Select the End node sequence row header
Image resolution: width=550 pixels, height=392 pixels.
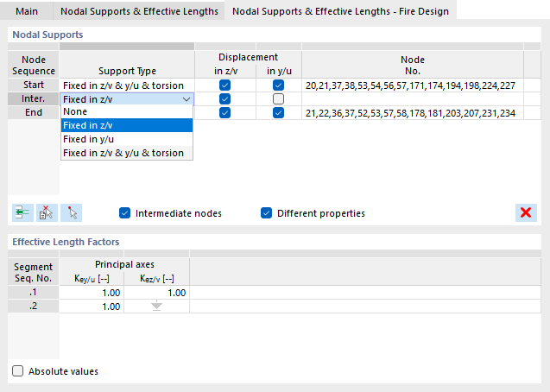[x=34, y=113]
